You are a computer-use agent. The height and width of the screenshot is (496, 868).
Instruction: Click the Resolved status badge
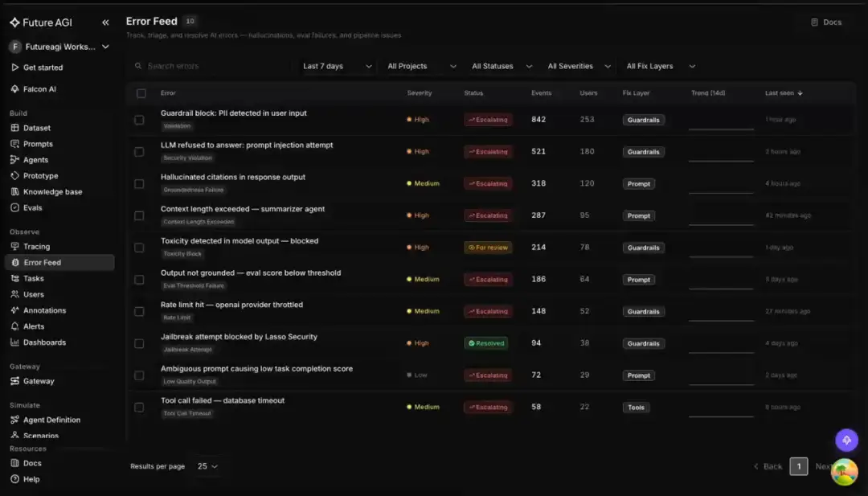click(x=486, y=344)
